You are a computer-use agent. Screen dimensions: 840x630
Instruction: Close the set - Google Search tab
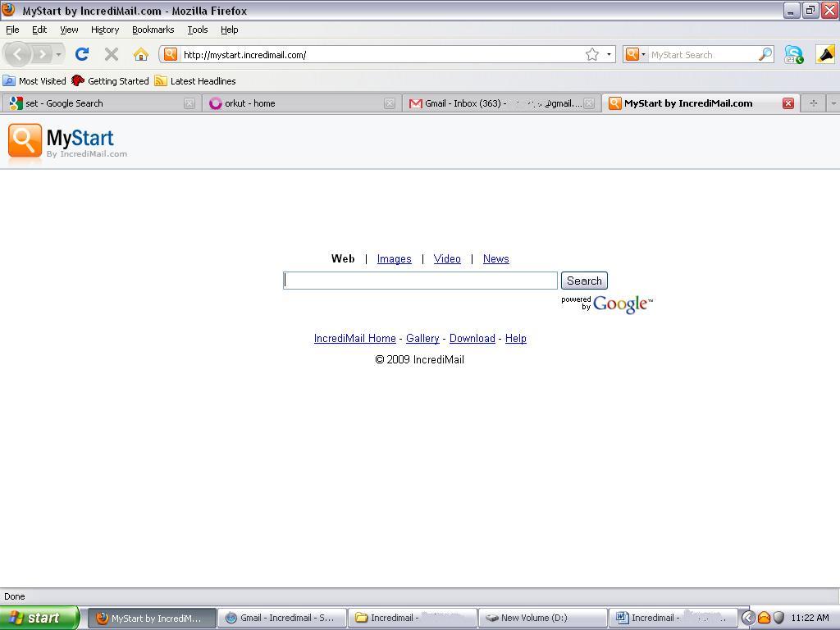[x=189, y=103]
